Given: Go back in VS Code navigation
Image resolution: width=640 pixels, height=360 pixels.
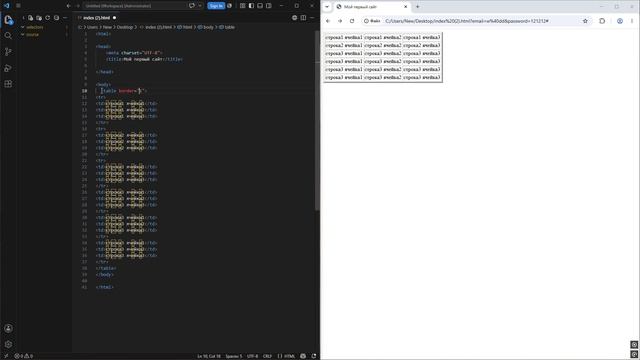Looking at the screenshot, I should click(x=69, y=6).
